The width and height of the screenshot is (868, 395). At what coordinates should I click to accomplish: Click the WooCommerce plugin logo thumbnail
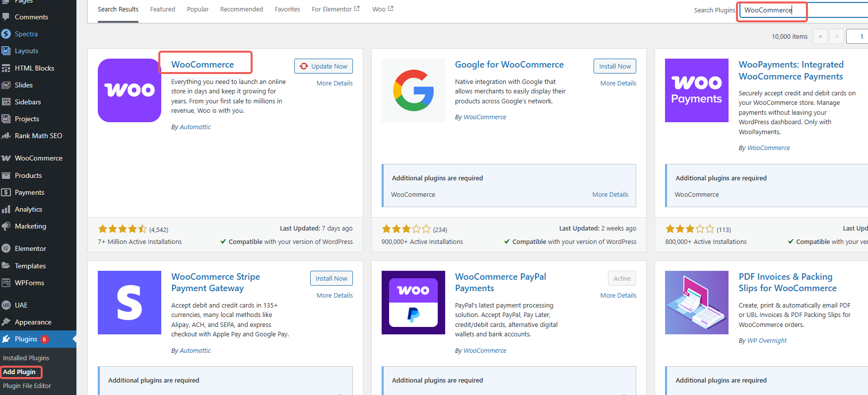point(130,90)
